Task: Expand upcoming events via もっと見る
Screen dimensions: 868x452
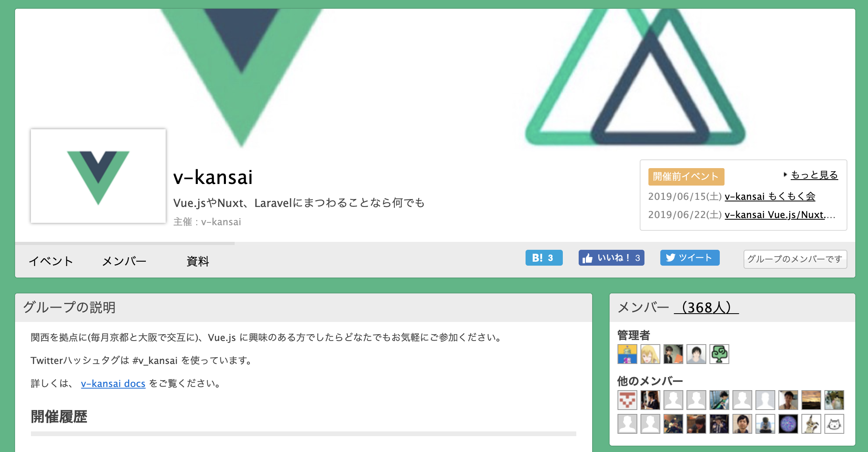Action: pyautogui.click(x=814, y=175)
